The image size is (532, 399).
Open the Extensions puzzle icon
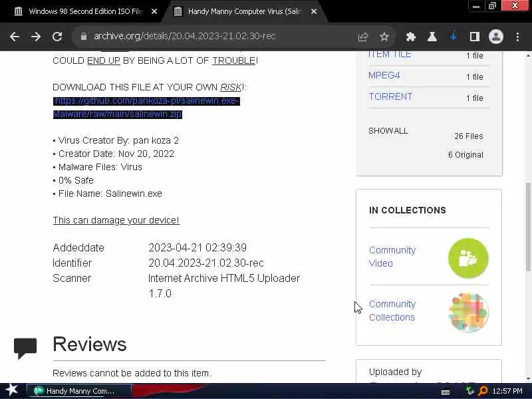point(411,37)
